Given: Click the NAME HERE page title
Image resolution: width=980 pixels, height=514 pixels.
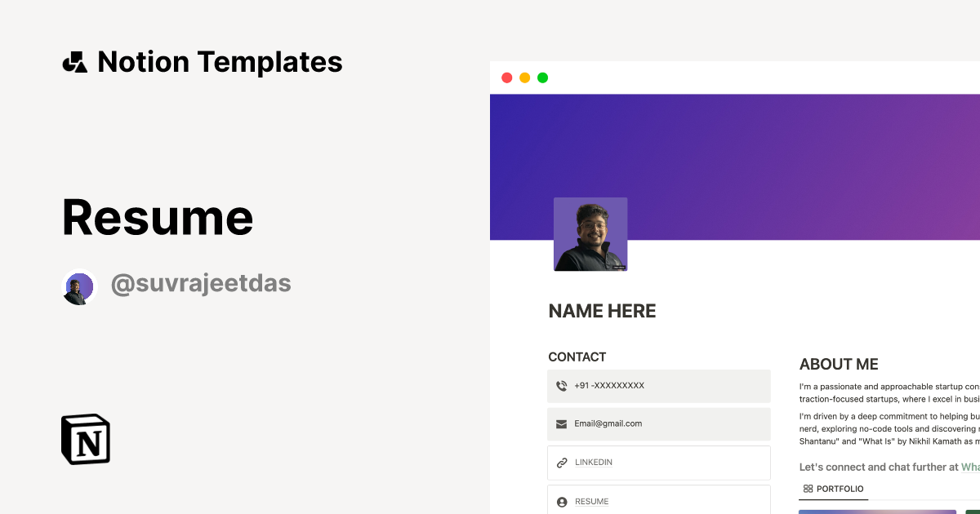Looking at the screenshot, I should coord(602,311).
